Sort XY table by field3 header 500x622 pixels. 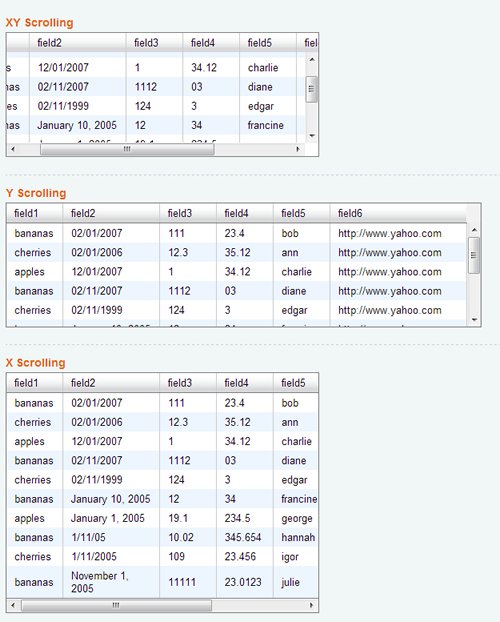point(154,42)
